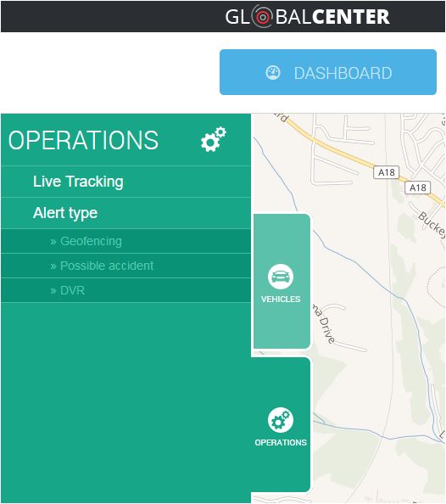Image resolution: width=446 pixels, height=504 pixels.
Task: Select the DVR alert type
Action: [x=126, y=290]
